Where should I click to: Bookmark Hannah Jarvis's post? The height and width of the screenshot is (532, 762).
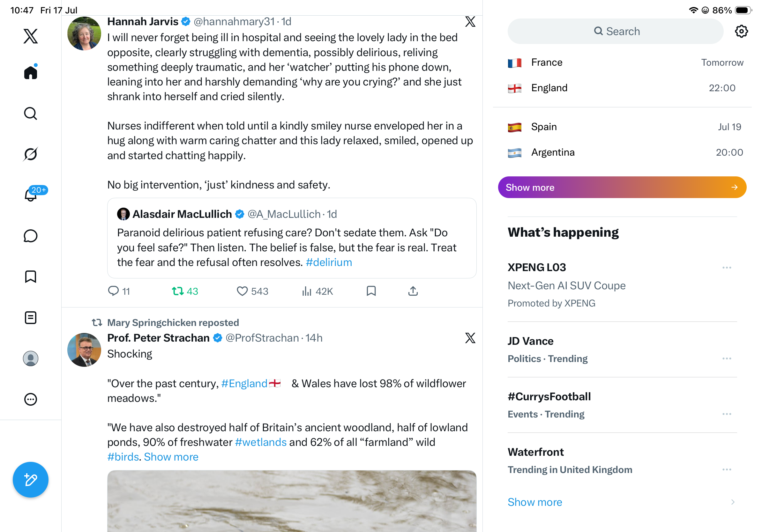click(371, 291)
